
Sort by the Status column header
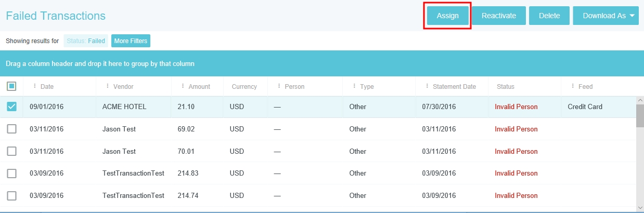pos(505,87)
